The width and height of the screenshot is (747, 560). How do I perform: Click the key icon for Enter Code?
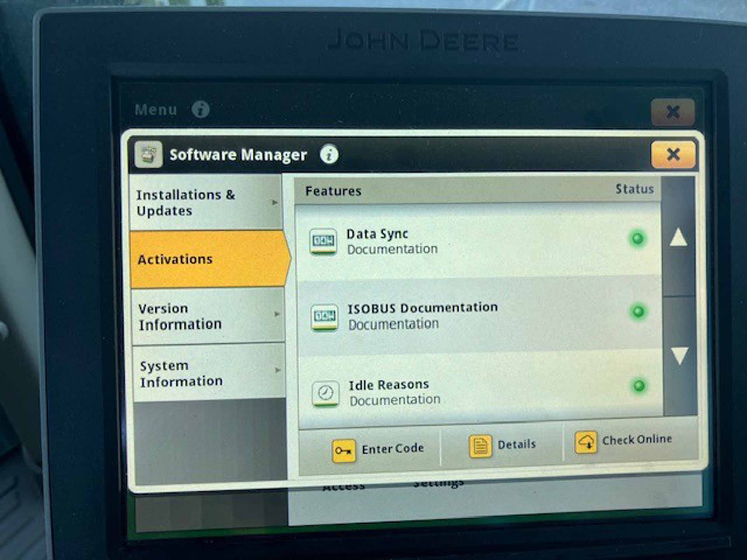(343, 451)
